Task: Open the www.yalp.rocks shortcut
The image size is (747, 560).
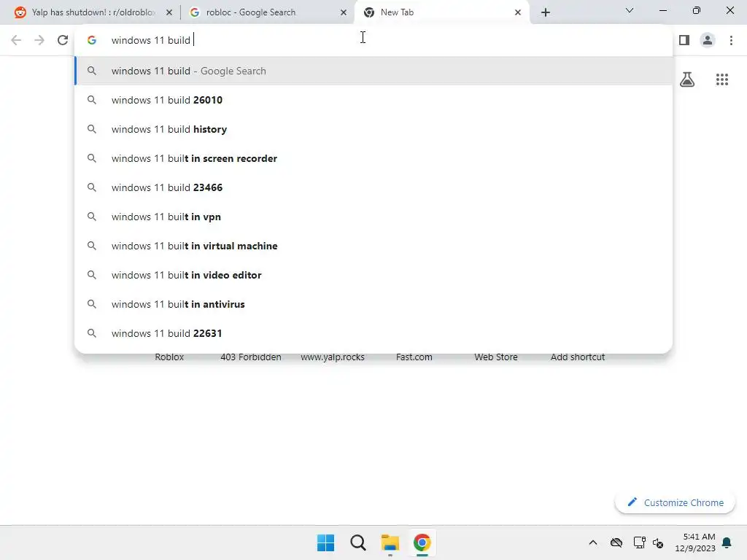Action: point(333,357)
